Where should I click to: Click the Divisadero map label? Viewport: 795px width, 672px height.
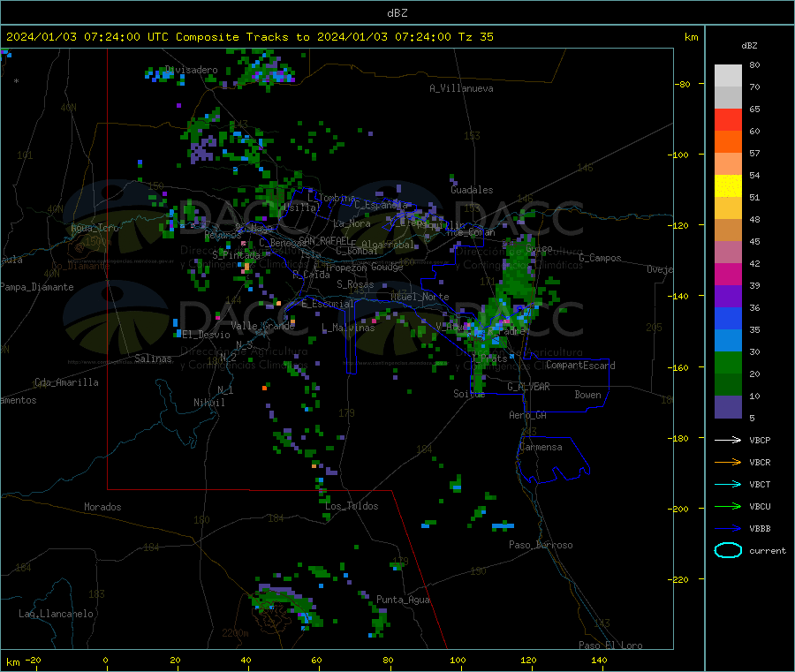[x=192, y=70]
